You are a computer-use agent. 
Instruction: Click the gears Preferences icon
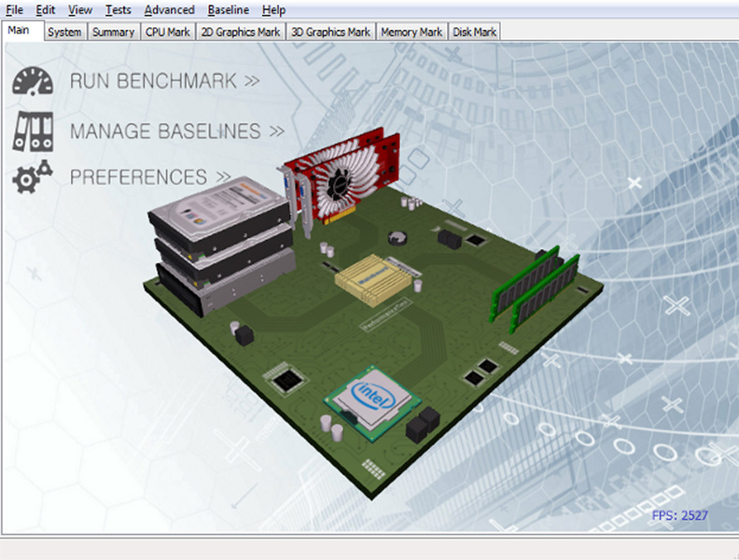tap(33, 176)
